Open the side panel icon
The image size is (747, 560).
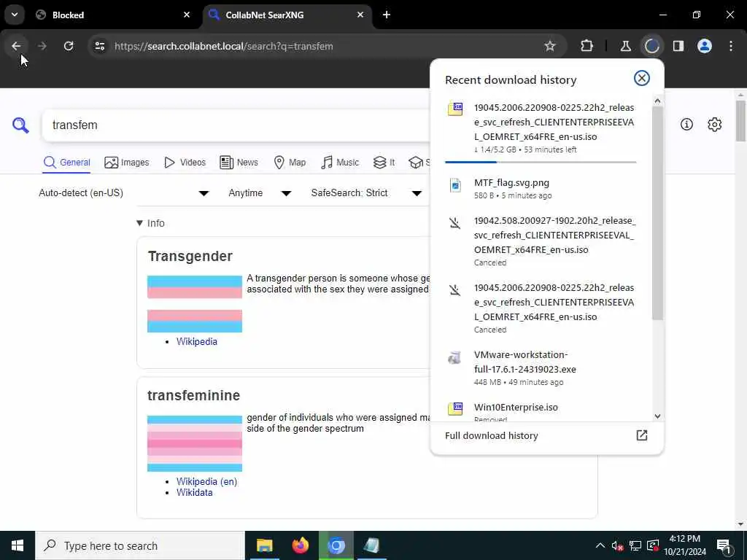(678, 46)
